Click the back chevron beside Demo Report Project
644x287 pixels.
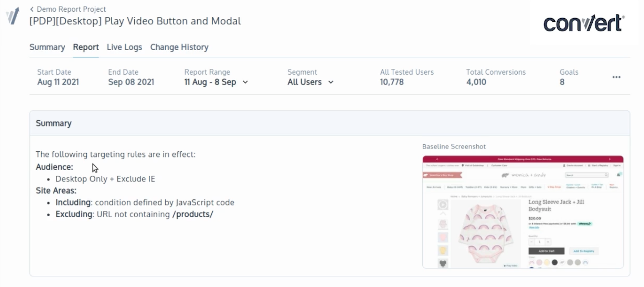point(32,9)
